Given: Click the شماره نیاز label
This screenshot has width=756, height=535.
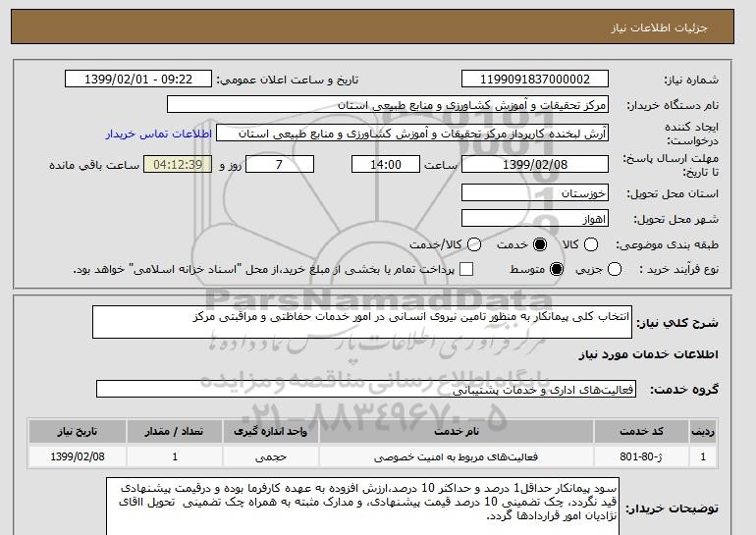Looking at the screenshot, I should point(691,80).
